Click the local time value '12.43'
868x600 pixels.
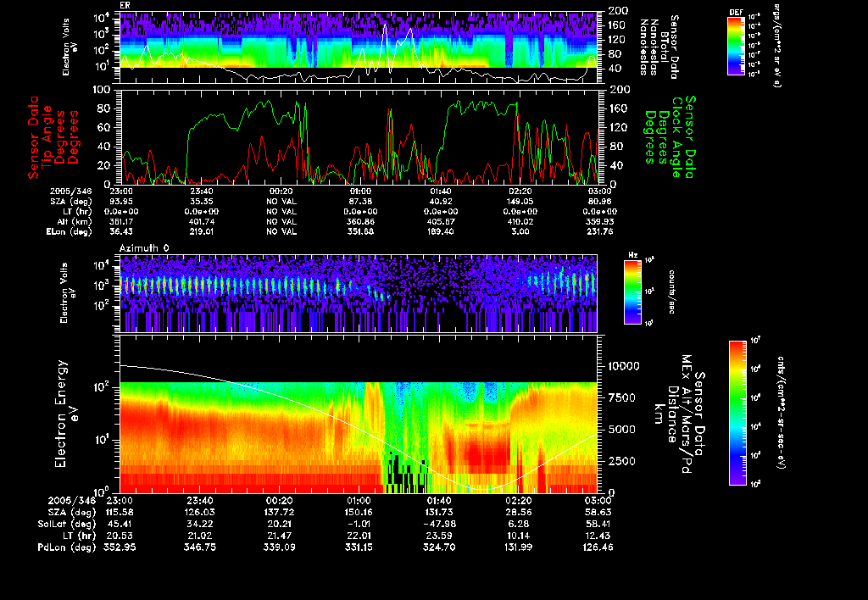[598, 536]
